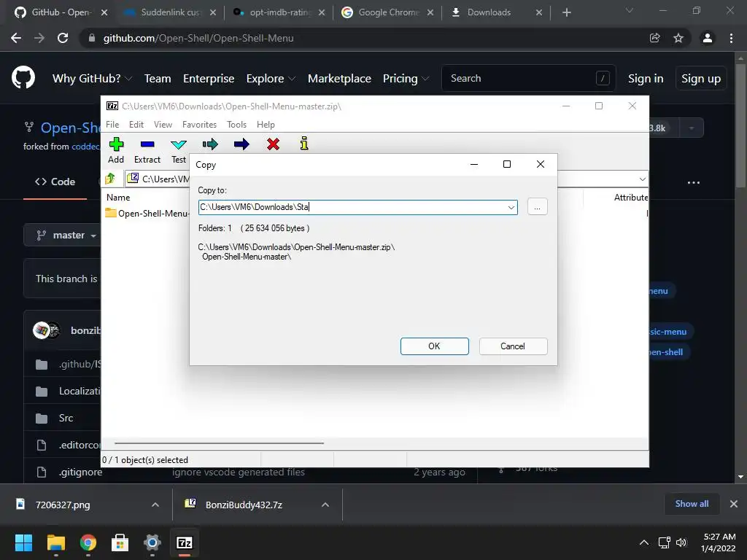The width and height of the screenshot is (747, 560).
Task: Click volume speaker icon in system tray
Action: coord(681,542)
